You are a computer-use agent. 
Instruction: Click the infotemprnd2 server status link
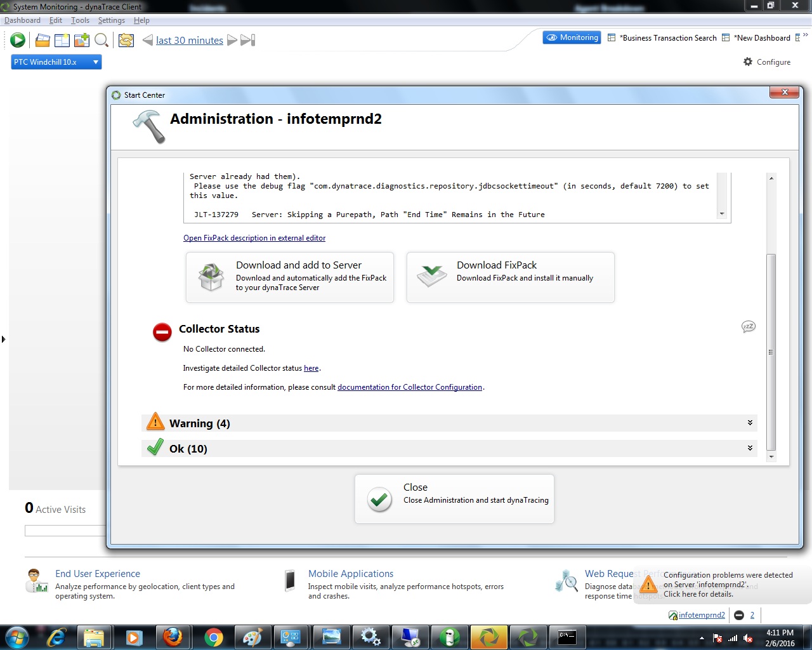[x=702, y=615]
